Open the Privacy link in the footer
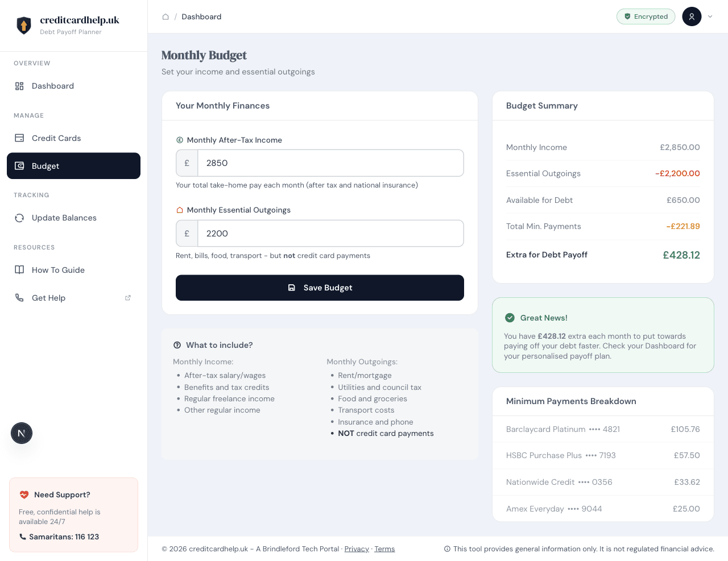 pos(356,549)
